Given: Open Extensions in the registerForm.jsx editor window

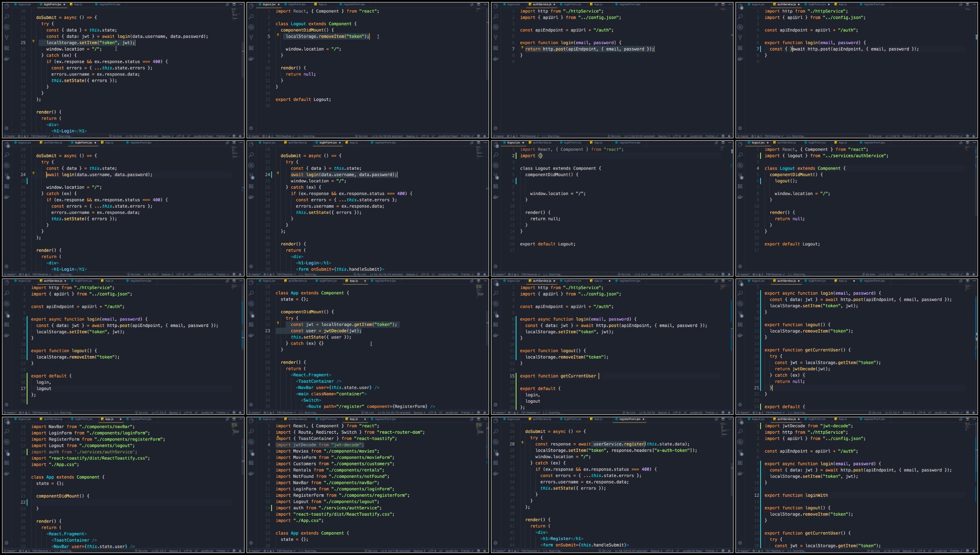Looking at the screenshot, I should tap(496, 463).
